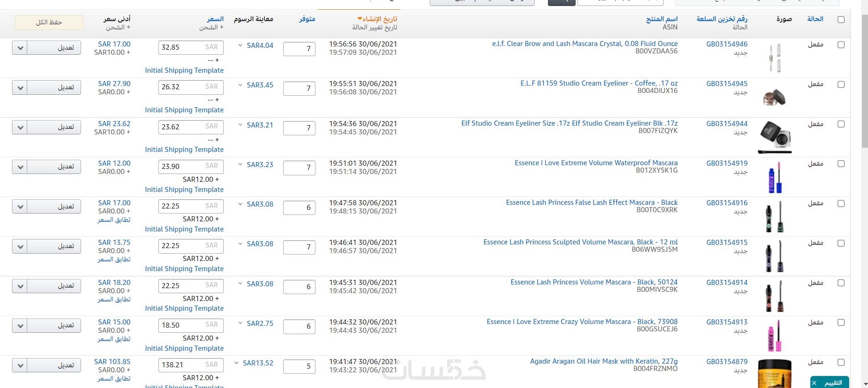Viewport: 868px width, 388px height.
Task: Sort by اسم المنتج column header
Action: pyautogui.click(x=662, y=19)
